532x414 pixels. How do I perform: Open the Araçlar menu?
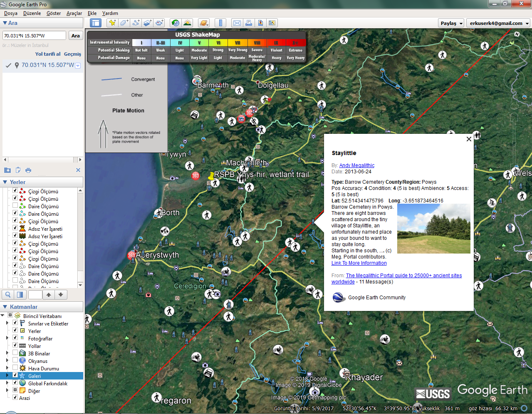pos(74,13)
